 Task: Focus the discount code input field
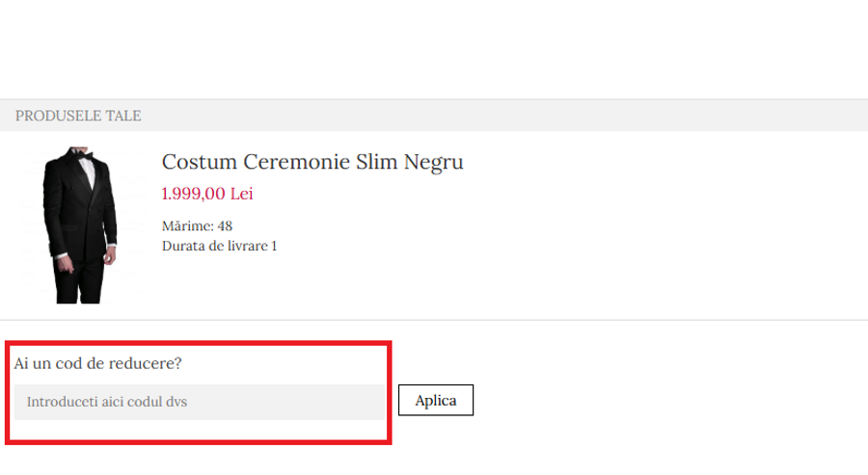(199, 402)
